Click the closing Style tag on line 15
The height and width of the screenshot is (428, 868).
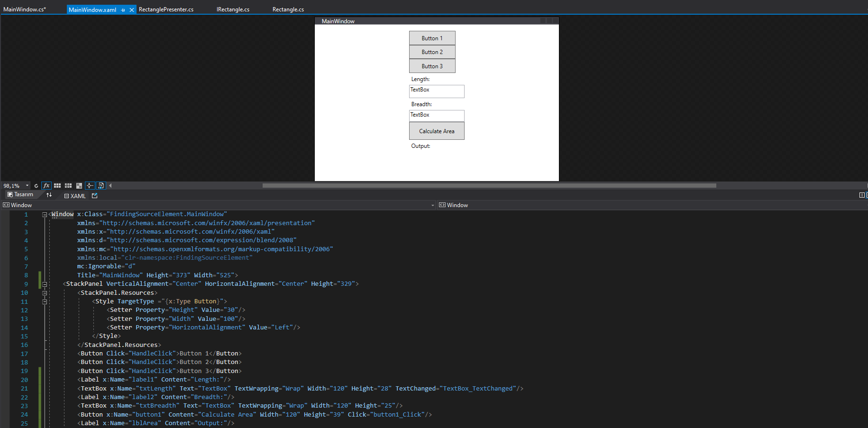(x=106, y=336)
